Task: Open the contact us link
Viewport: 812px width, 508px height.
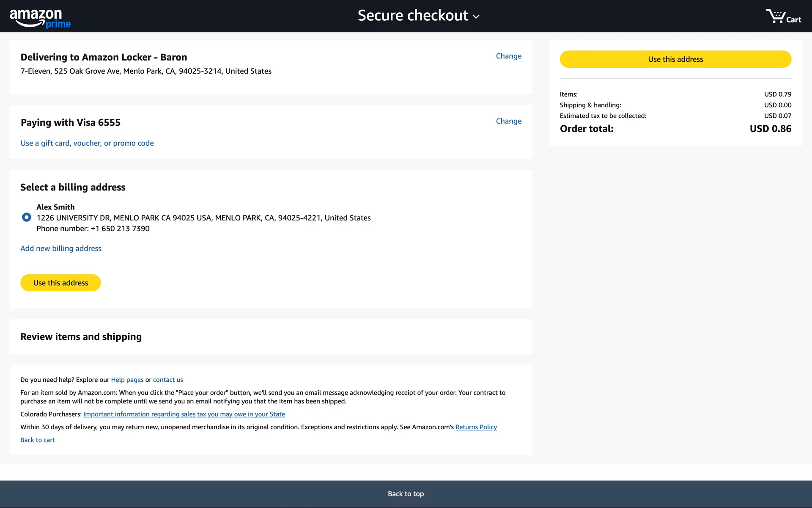Action: pos(168,380)
